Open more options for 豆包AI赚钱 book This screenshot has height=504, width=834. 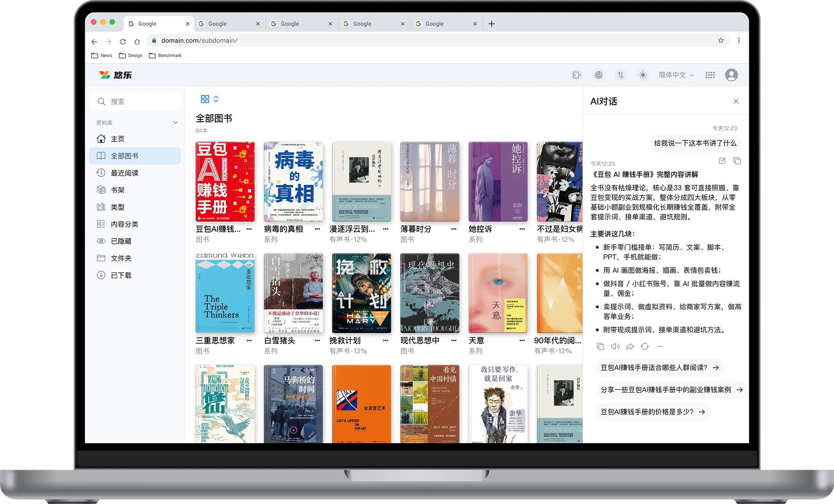click(x=249, y=229)
